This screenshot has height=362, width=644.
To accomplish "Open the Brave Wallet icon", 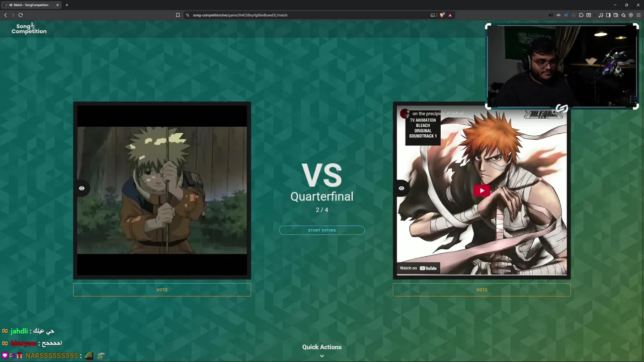I will 616,15.
